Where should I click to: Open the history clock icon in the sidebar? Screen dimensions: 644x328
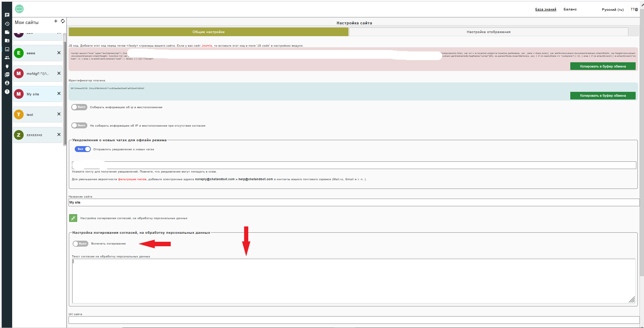[x=7, y=24]
